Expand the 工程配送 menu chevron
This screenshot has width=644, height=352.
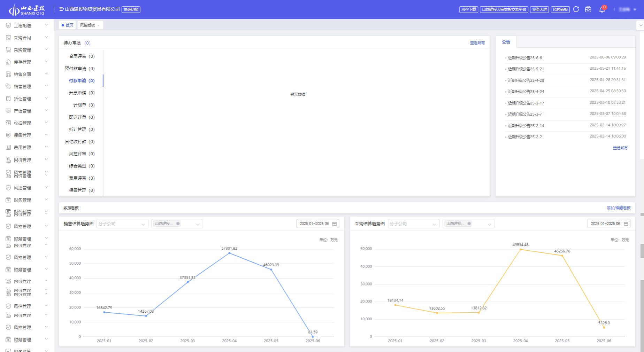tap(46, 25)
